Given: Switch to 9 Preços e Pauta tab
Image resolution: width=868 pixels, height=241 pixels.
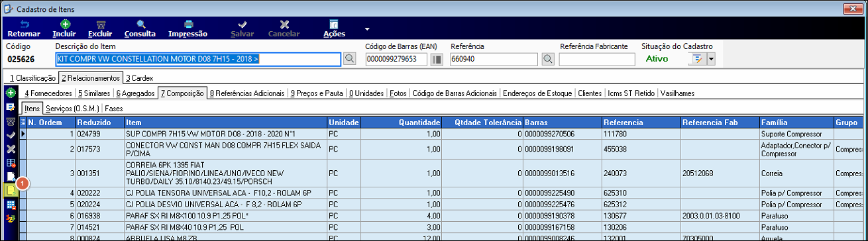Looking at the screenshot, I should tap(317, 93).
